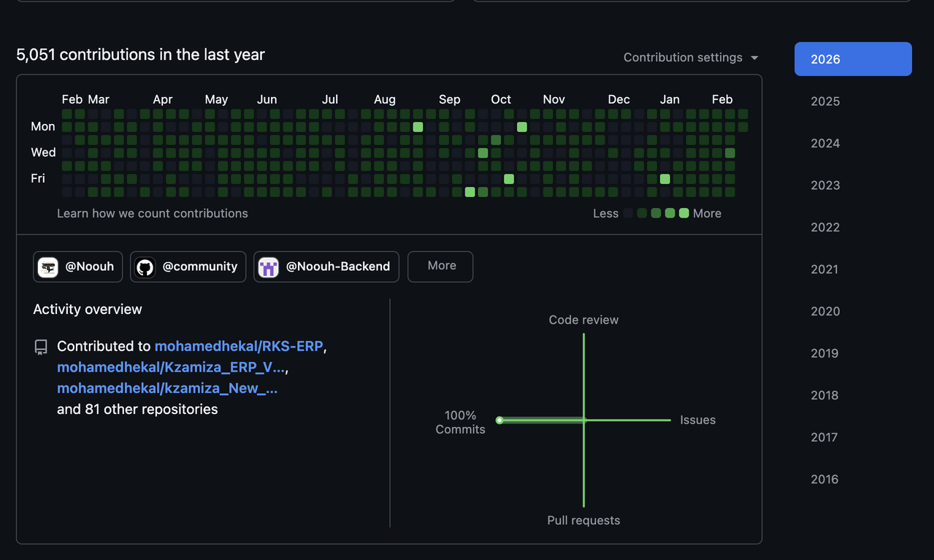Open the @Noouh organization profile icon
This screenshot has height=560, width=934.
47,266
